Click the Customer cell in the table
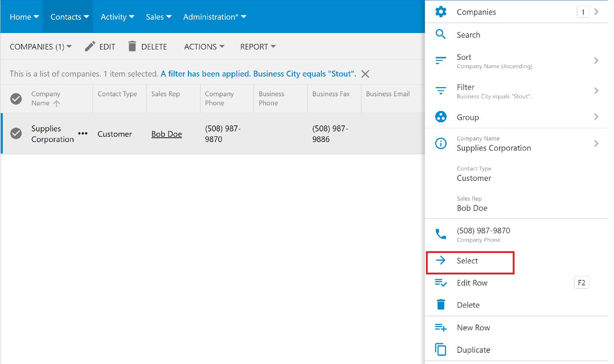This screenshot has width=614, height=364. (115, 133)
